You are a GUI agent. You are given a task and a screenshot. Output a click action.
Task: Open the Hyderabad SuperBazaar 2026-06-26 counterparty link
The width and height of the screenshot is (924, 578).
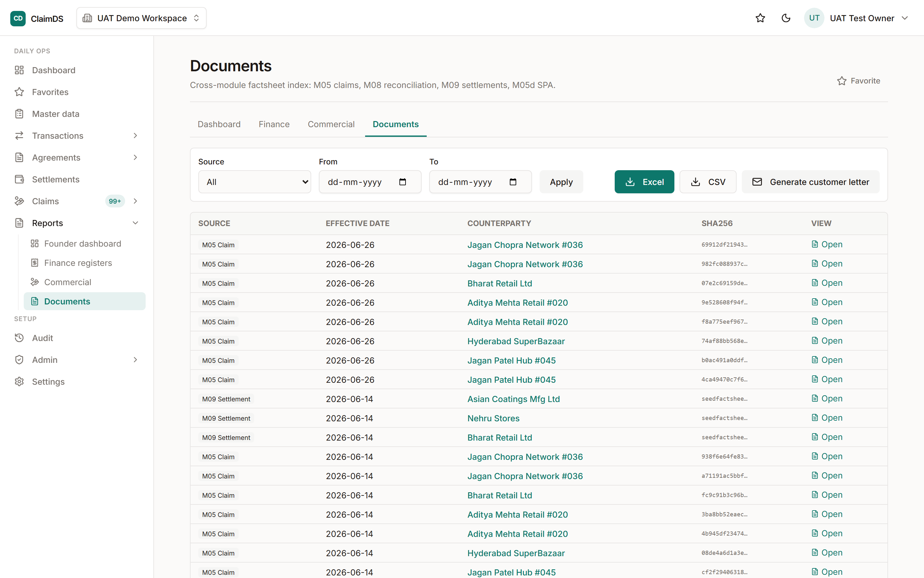click(516, 341)
